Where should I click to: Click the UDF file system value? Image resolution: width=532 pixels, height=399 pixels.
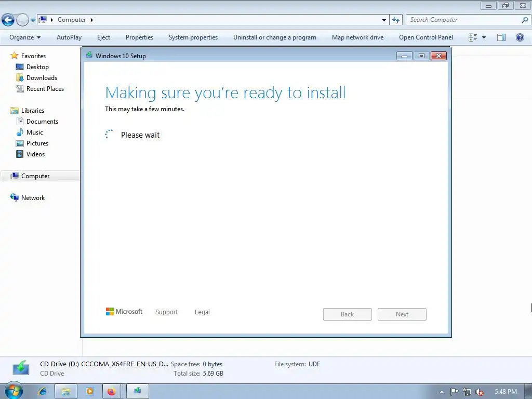(314, 364)
